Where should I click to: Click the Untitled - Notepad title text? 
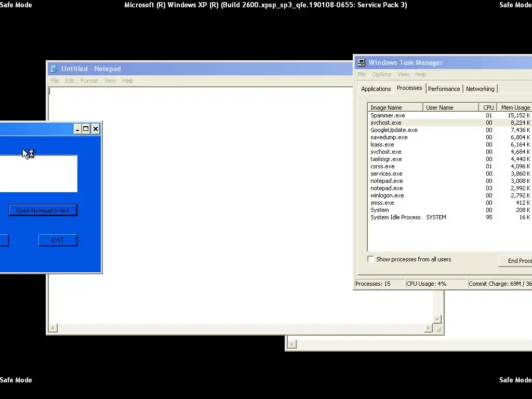pyautogui.click(x=91, y=69)
